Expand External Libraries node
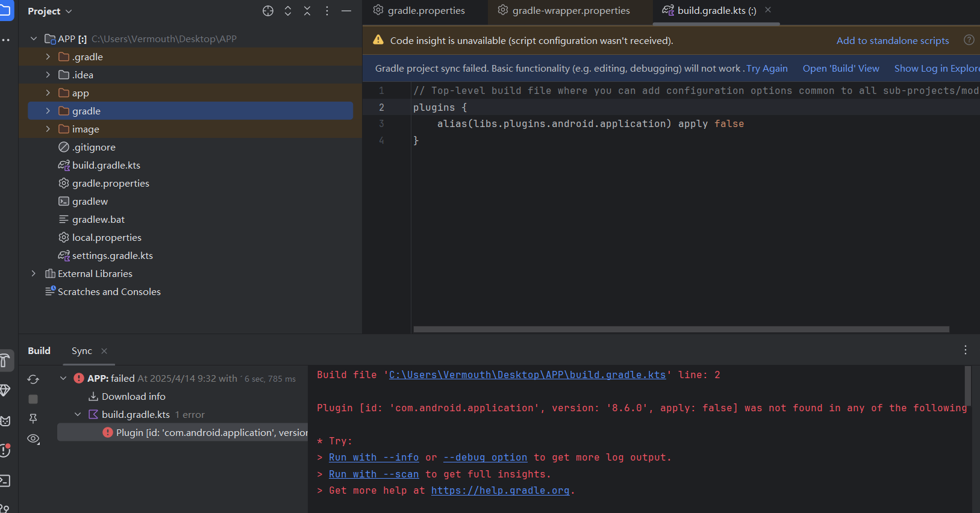Viewport: 980px width, 513px height. click(34, 273)
